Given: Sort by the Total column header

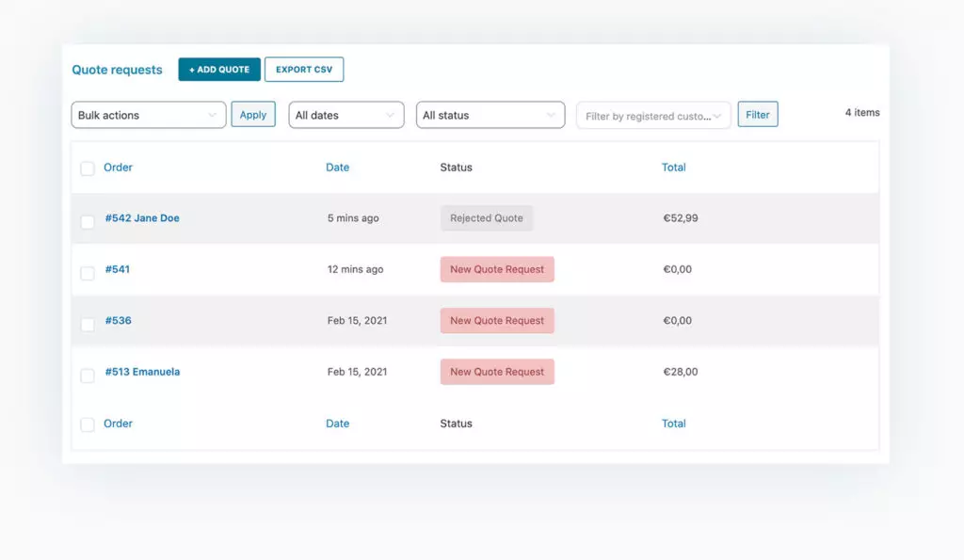Looking at the screenshot, I should [x=673, y=168].
